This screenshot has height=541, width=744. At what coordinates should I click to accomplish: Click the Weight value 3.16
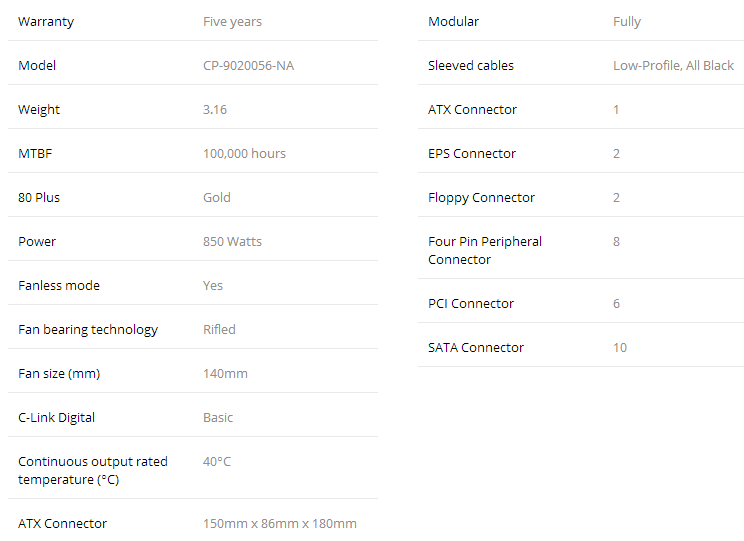[x=215, y=110]
